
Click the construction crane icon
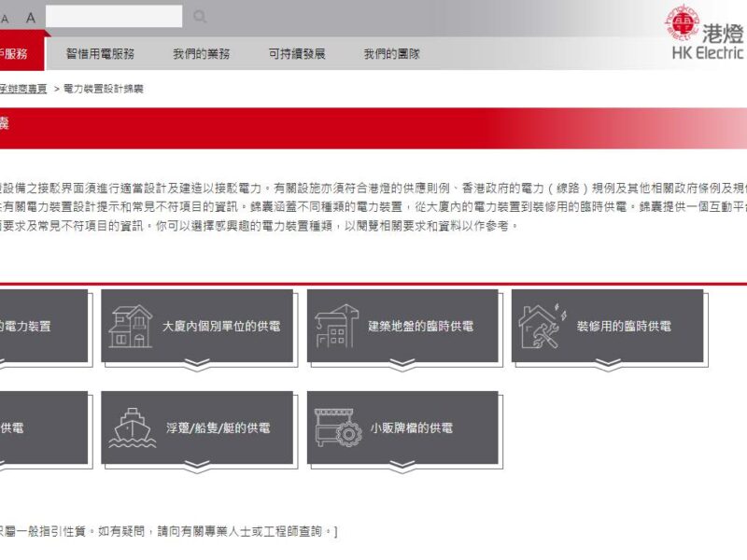(x=336, y=327)
